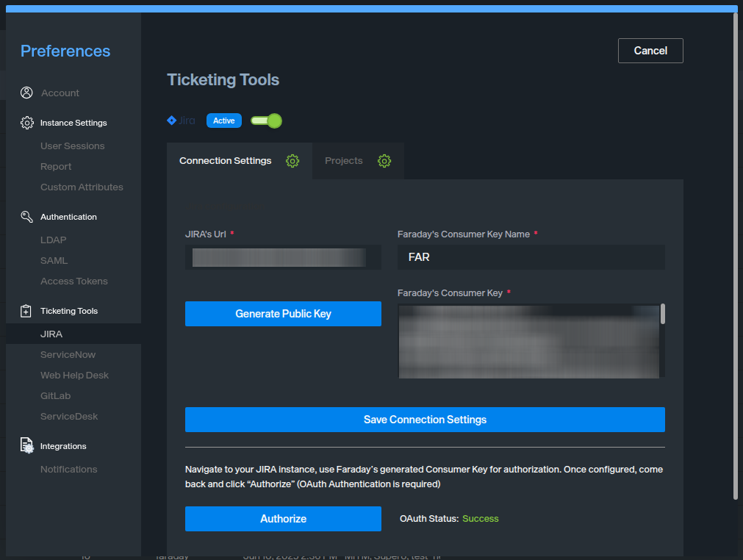Select the Connection Settings tab
743x560 pixels.
click(225, 161)
